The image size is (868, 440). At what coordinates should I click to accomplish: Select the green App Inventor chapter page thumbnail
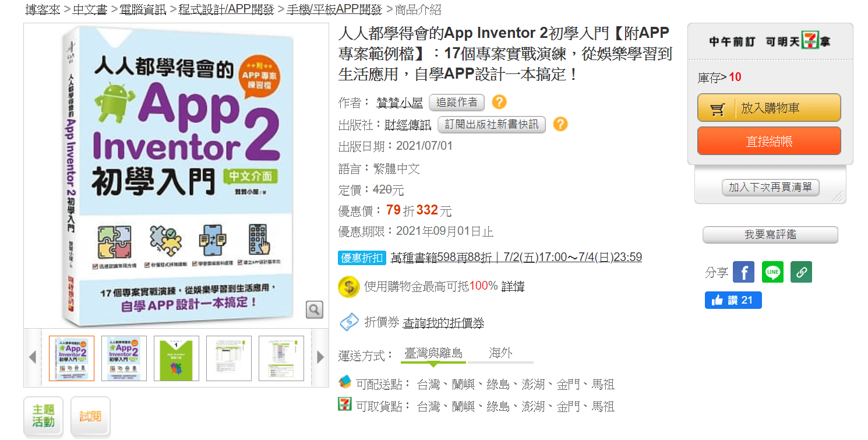tap(177, 358)
